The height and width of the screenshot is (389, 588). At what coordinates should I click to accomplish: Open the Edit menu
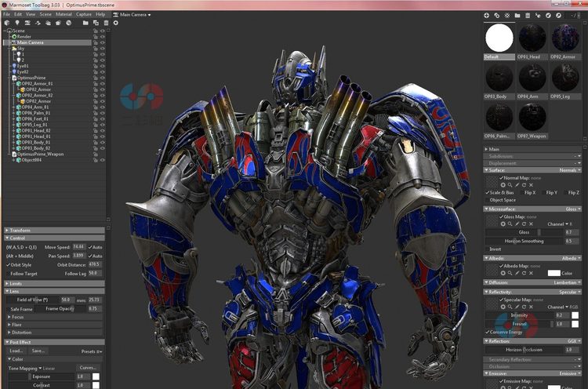(x=18, y=14)
